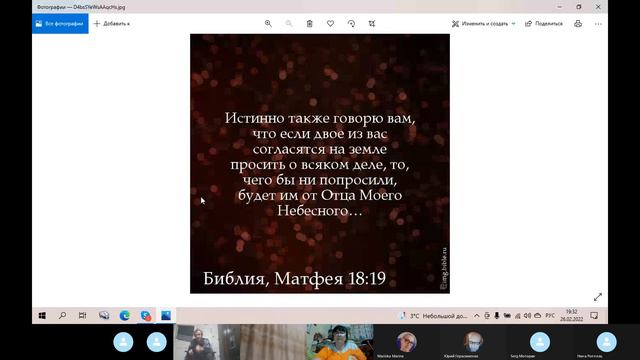Image resolution: width=640 pixels, height=360 pixels.
Task: Share the photo via 'Поделиться'
Action: (544, 24)
